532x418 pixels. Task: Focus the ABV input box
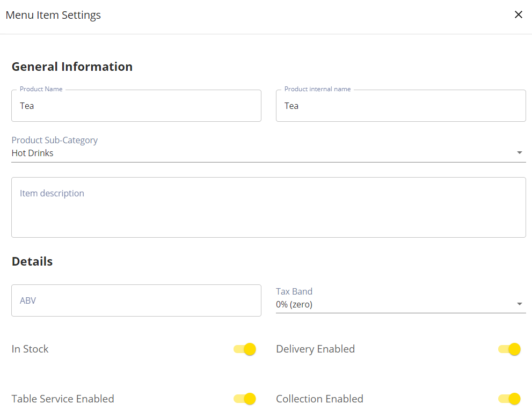pos(136,300)
